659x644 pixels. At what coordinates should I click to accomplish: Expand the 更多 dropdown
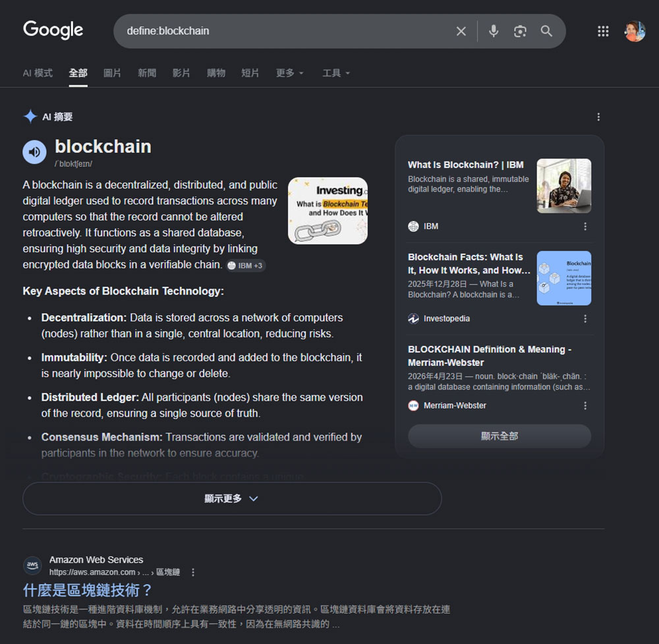click(289, 73)
